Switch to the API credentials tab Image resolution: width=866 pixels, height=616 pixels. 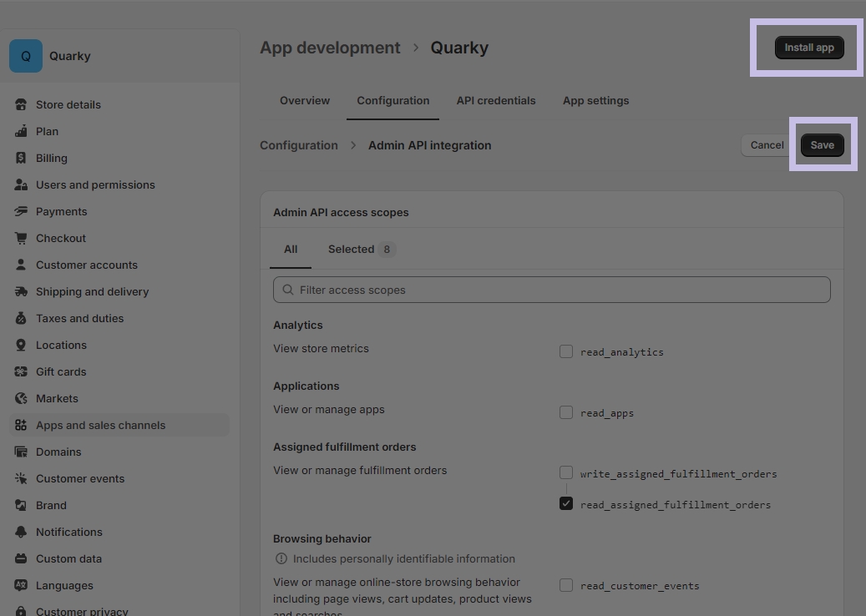496,100
